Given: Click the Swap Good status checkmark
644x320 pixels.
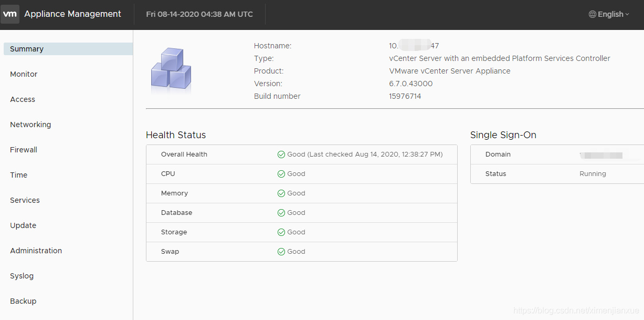Looking at the screenshot, I should coord(281,252).
